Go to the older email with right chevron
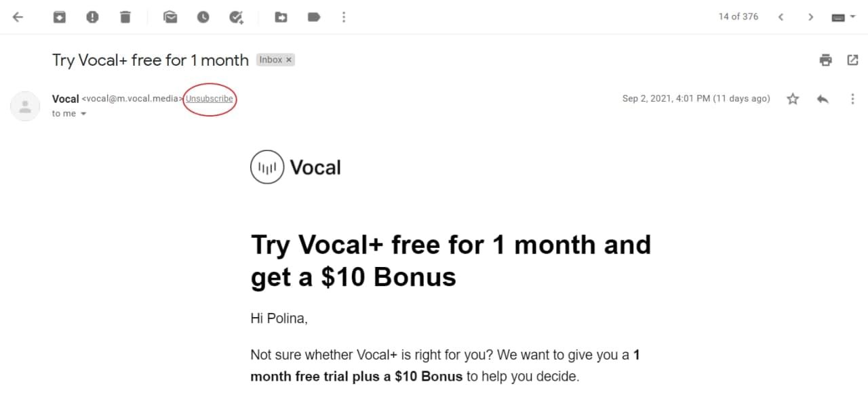Image resolution: width=868 pixels, height=393 pixels. pyautogui.click(x=810, y=17)
